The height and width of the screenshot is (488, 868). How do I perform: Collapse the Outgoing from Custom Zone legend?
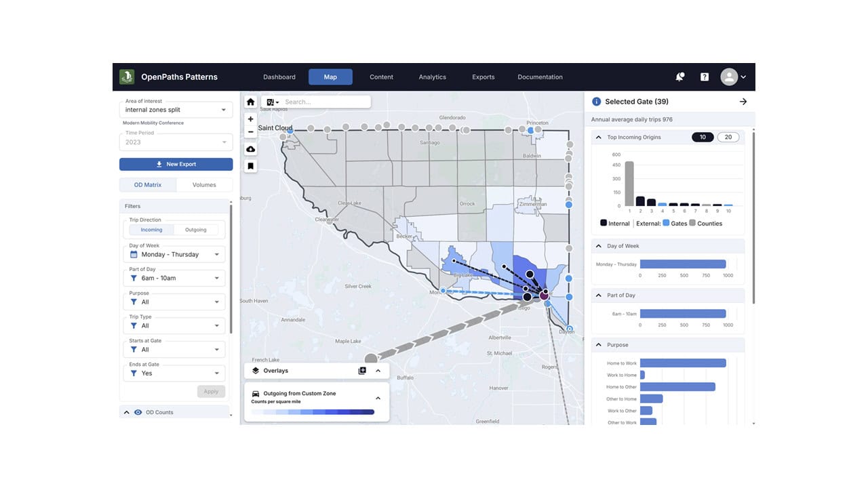click(378, 398)
